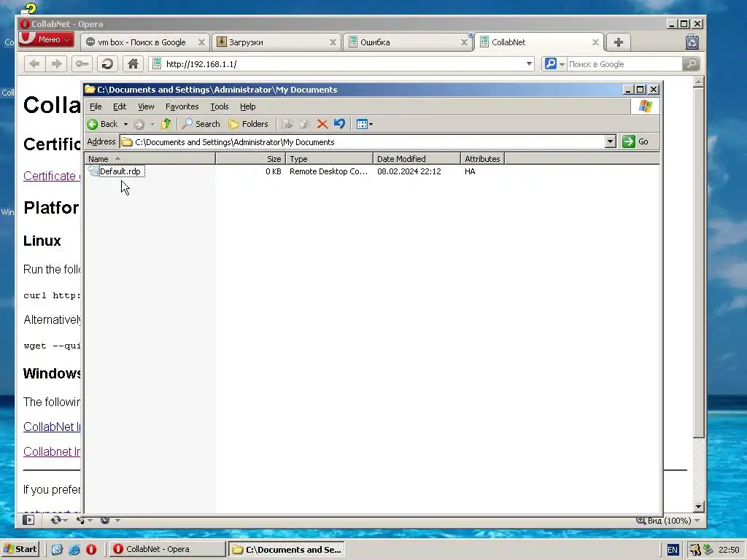Follow the Certificate link on the CollabNet page
This screenshot has width=747, height=560.
pos(52,176)
